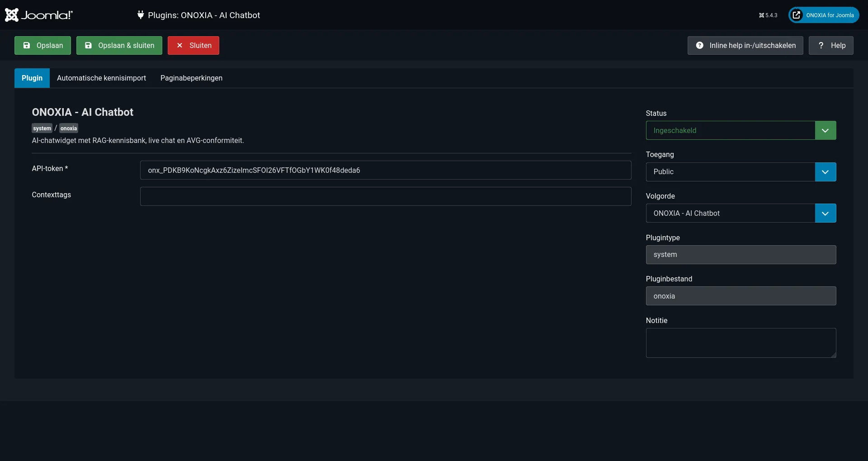This screenshot has width=868, height=461.
Task: Click the Joomla logo
Action: (38, 15)
